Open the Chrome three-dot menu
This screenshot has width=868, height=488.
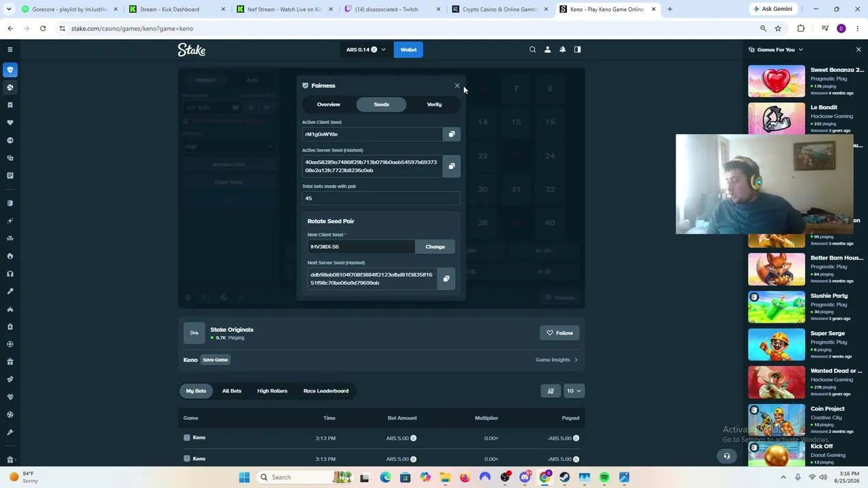pyautogui.click(x=858, y=28)
